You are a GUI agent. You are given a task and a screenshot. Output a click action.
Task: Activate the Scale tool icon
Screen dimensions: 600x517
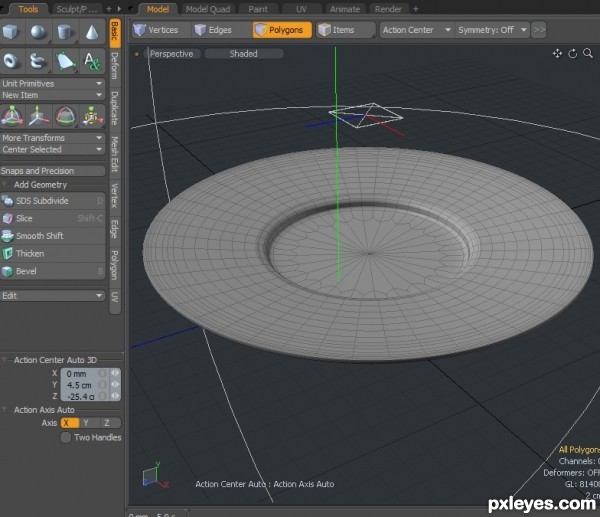[x=92, y=116]
